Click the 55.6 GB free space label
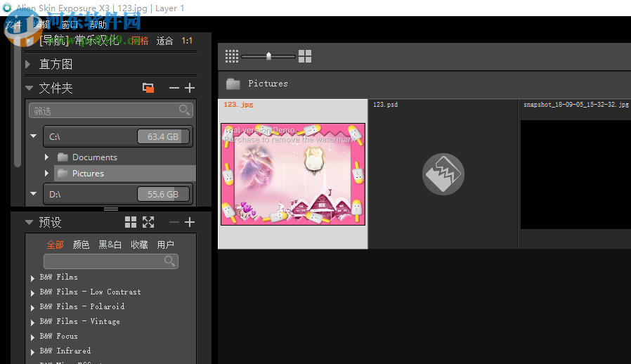 163,194
